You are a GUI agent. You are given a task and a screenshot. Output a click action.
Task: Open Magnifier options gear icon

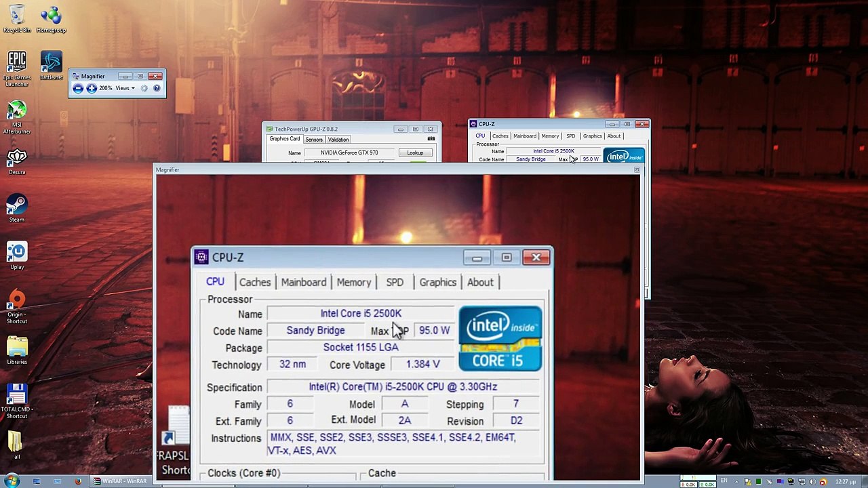pos(144,88)
